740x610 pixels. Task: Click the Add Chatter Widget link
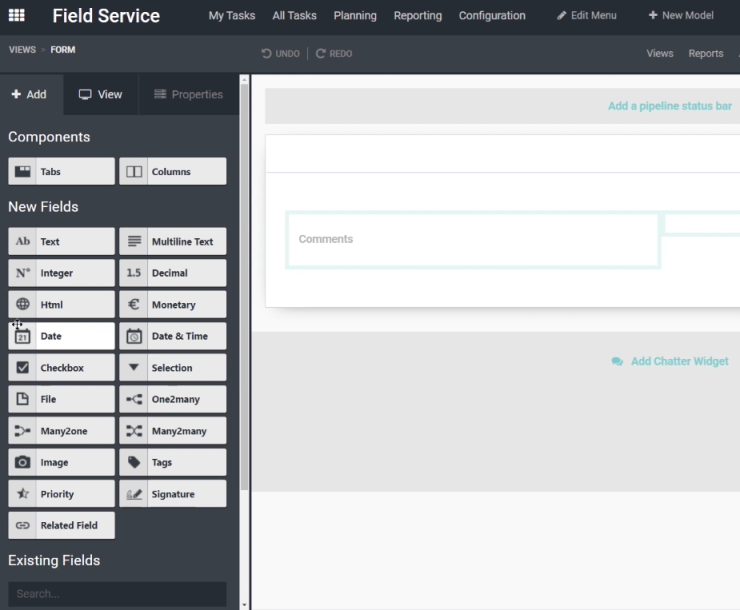(680, 361)
